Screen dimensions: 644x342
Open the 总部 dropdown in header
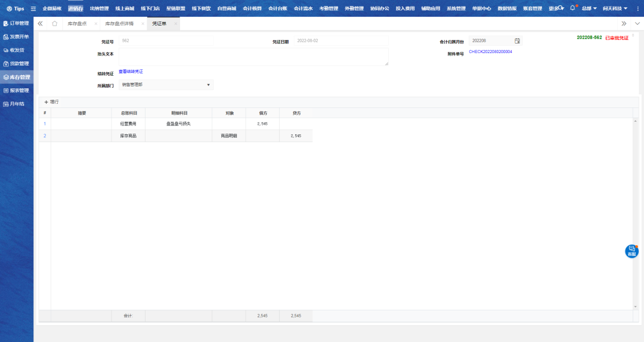[589, 8]
